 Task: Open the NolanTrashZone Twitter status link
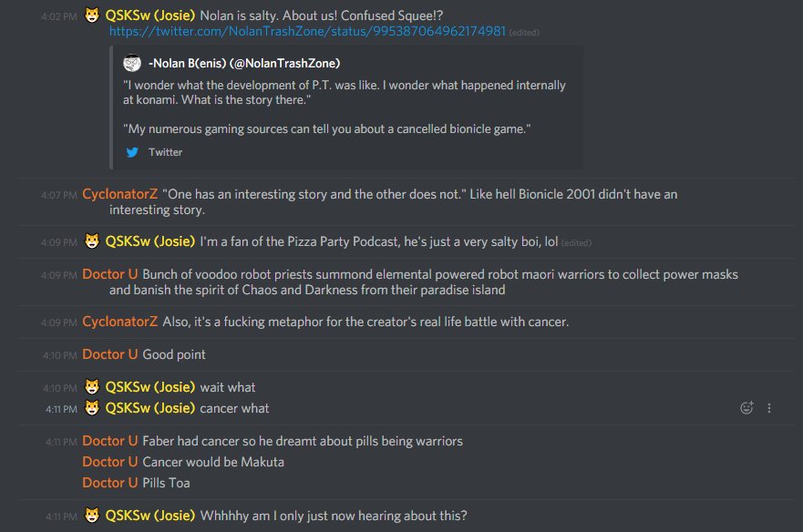tap(307, 31)
